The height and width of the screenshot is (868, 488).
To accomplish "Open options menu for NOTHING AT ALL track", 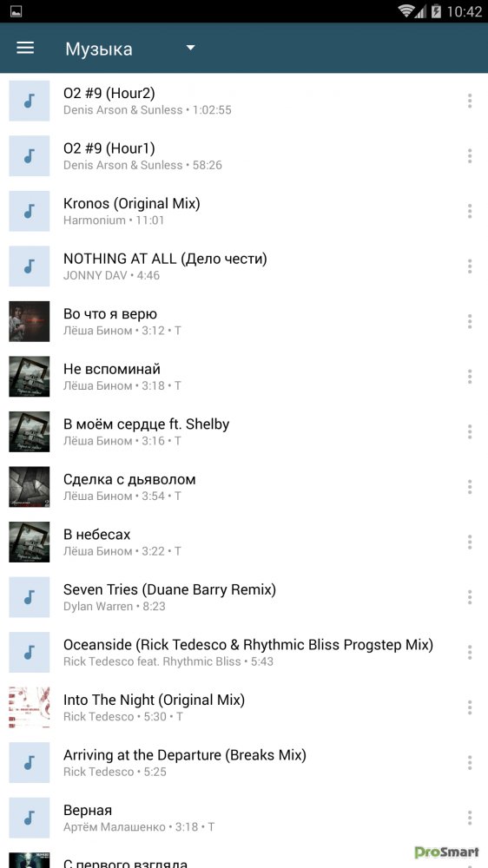I will pyautogui.click(x=469, y=266).
